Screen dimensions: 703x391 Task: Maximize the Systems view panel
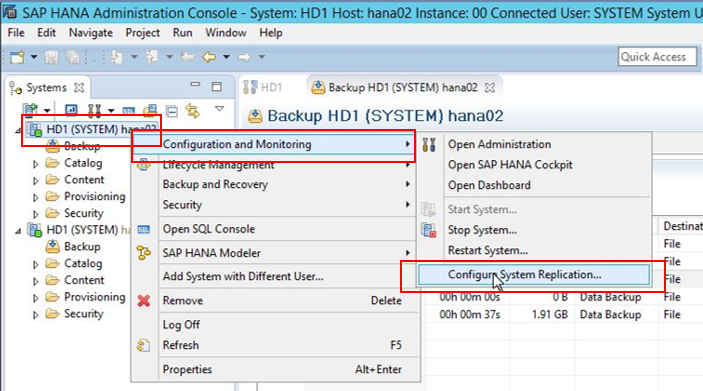point(217,87)
